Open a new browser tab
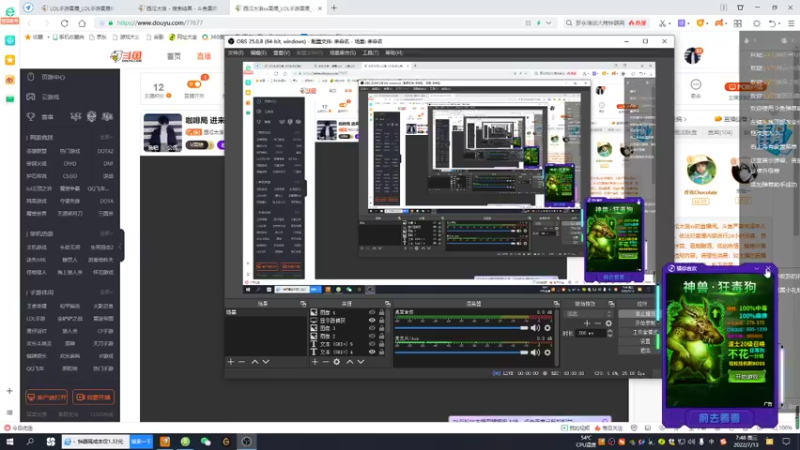This screenshot has width=800, height=450. (x=334, y=8)
